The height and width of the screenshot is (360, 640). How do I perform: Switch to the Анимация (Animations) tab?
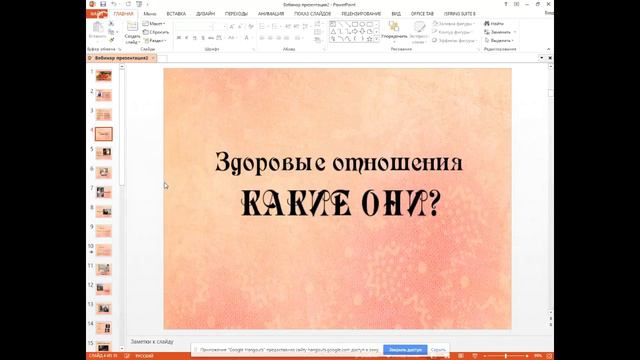271,14
